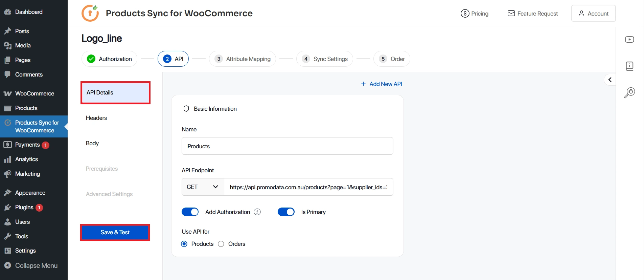Click the plus icon for new API

pos(364,84)
